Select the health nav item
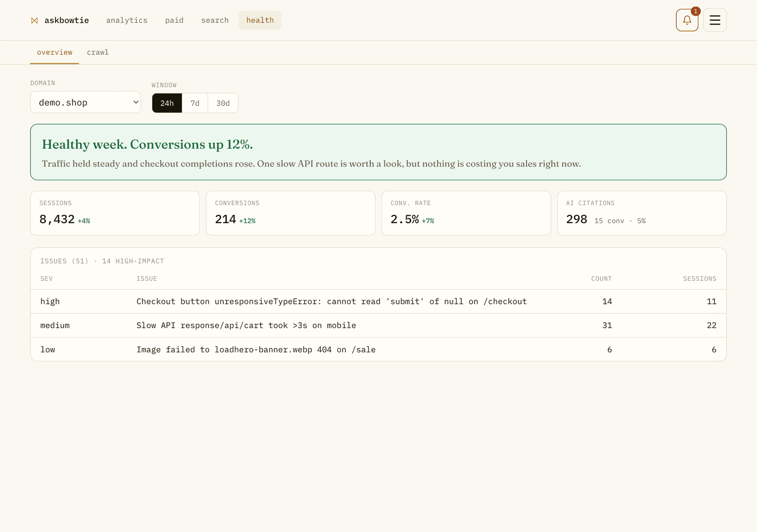The image size is (757, 532). coord(260,20)
